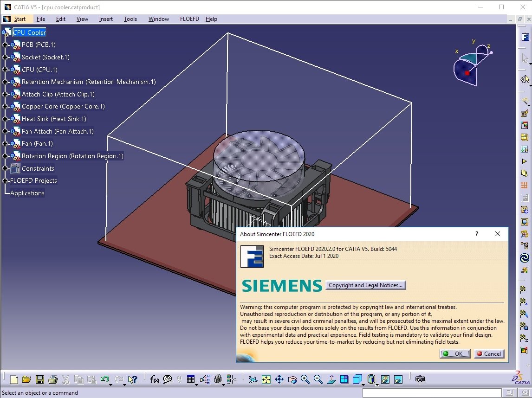Expand the Heat Sink node
Screen dimensions: 532x398
pyautogui.click(x=5, y=119)
